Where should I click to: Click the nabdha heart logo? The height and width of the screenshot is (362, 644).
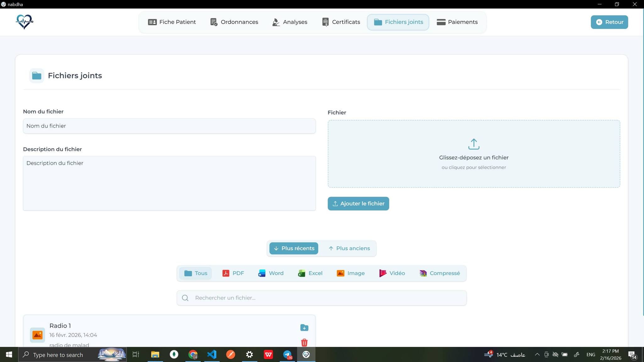click(25, 22)
